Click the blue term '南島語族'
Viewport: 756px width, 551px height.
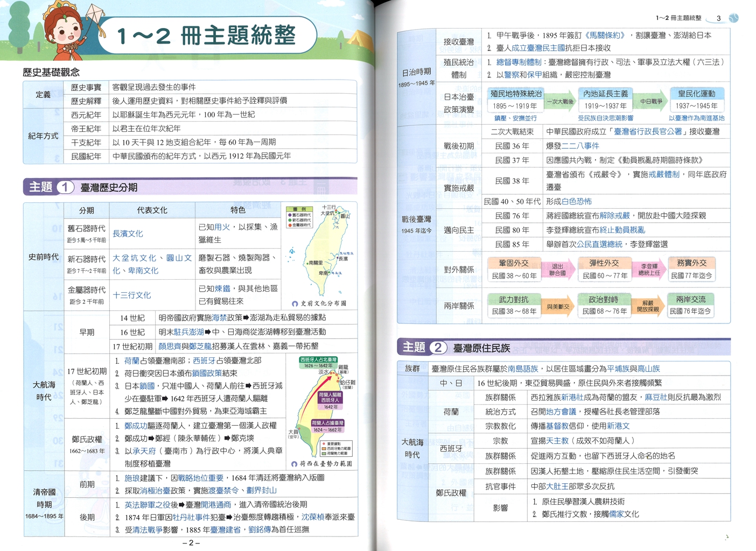pyautogui.click(x=523, y=369)
